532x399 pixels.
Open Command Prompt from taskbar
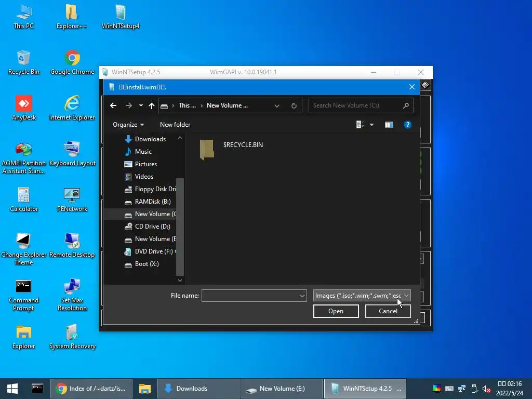pos(37,389)
